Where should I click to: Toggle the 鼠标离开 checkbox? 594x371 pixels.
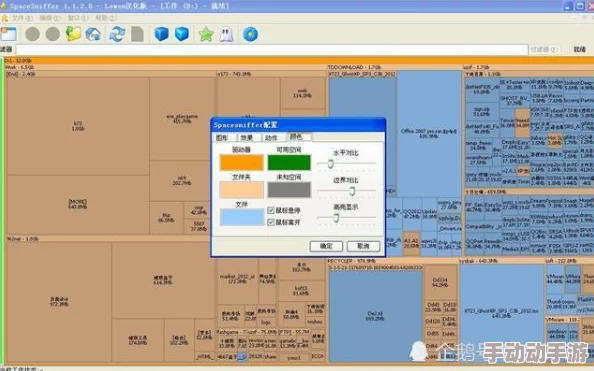point(270,222)
